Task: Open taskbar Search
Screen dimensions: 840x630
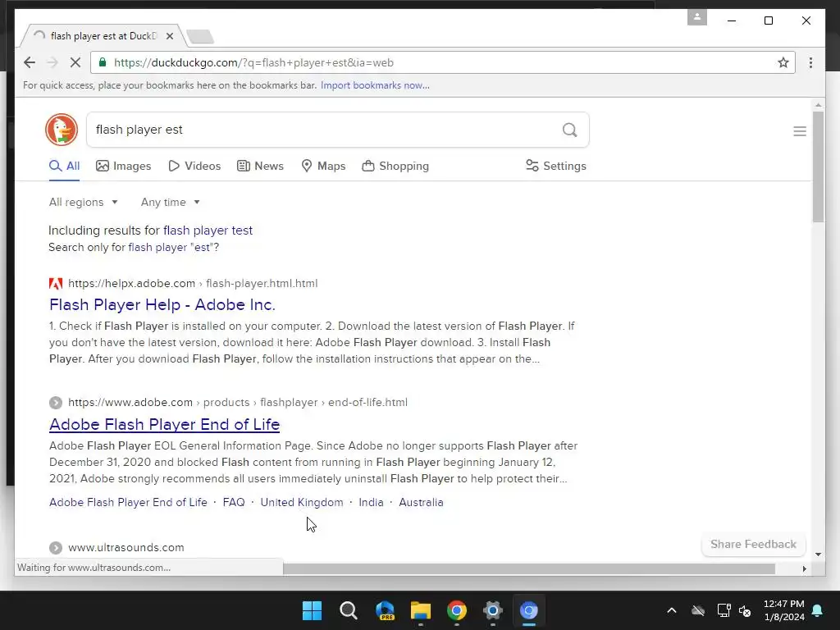Action: (x=348, y=610)
